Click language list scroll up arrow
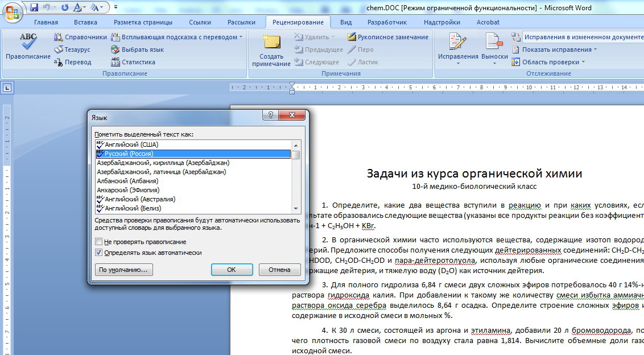This screenshot has height=355, width=644. click(296, 145)
